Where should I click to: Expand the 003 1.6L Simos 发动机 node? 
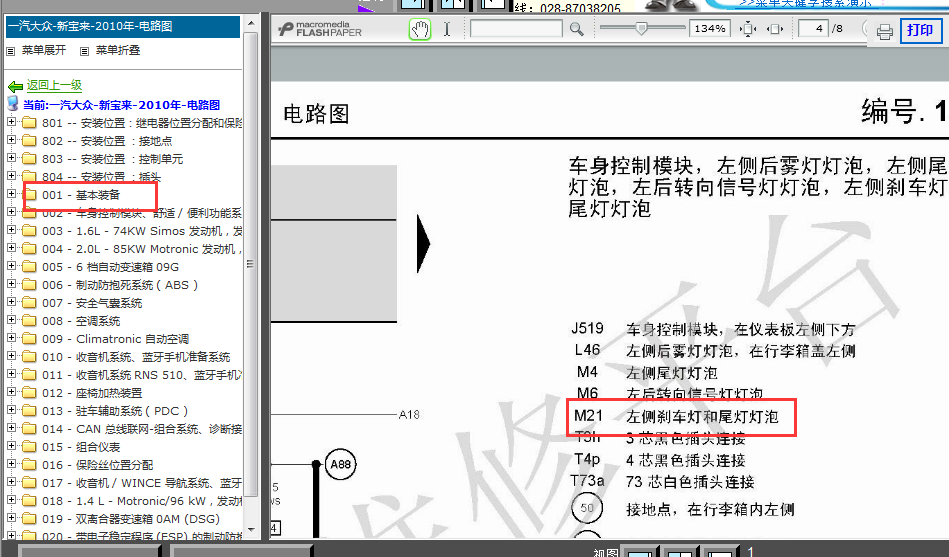[11, 230]
